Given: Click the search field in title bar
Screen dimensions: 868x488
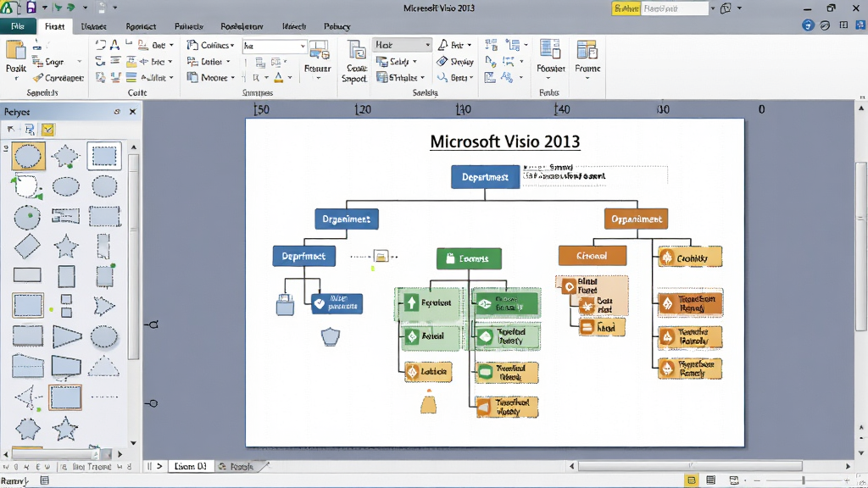Looking at the screenshot, I should point(674,8).
